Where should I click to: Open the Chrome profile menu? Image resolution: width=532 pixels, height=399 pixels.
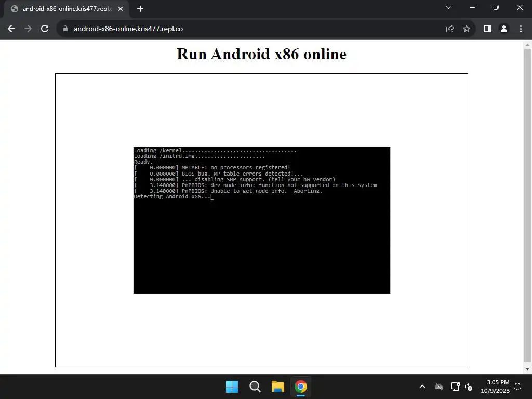504,29
